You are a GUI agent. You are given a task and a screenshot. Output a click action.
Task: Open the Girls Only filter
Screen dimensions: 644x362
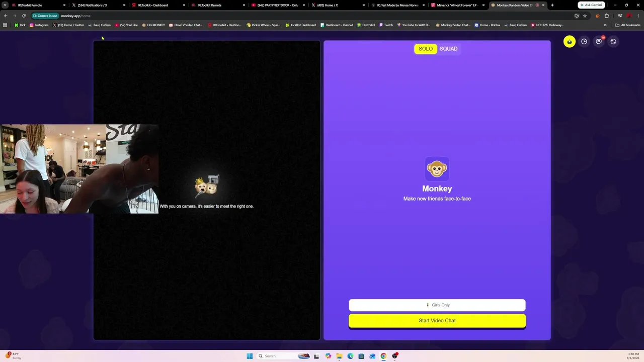click(x=437, y=305)
